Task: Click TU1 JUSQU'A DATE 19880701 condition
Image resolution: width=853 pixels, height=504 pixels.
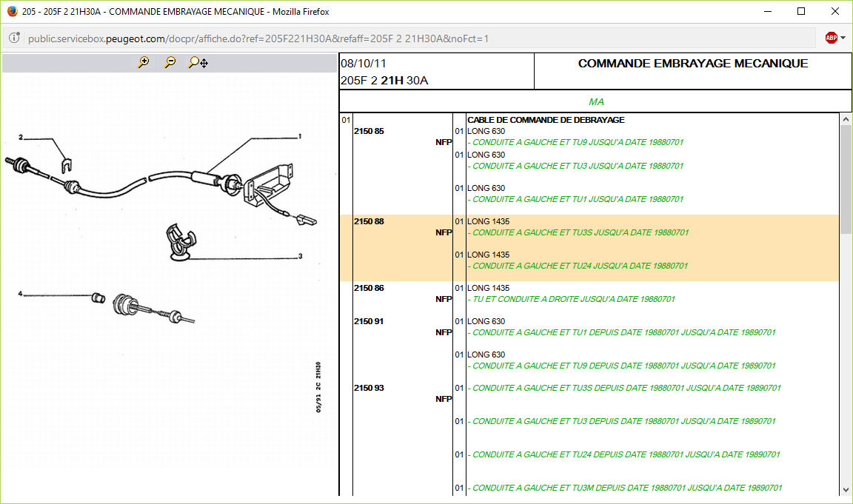Action: (575, 199)
